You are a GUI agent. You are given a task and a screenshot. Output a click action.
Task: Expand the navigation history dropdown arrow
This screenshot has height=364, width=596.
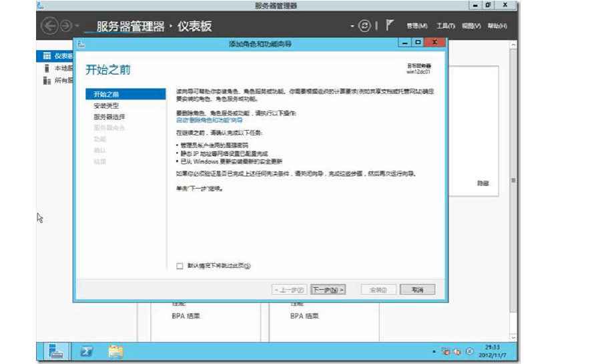[77, 27]
